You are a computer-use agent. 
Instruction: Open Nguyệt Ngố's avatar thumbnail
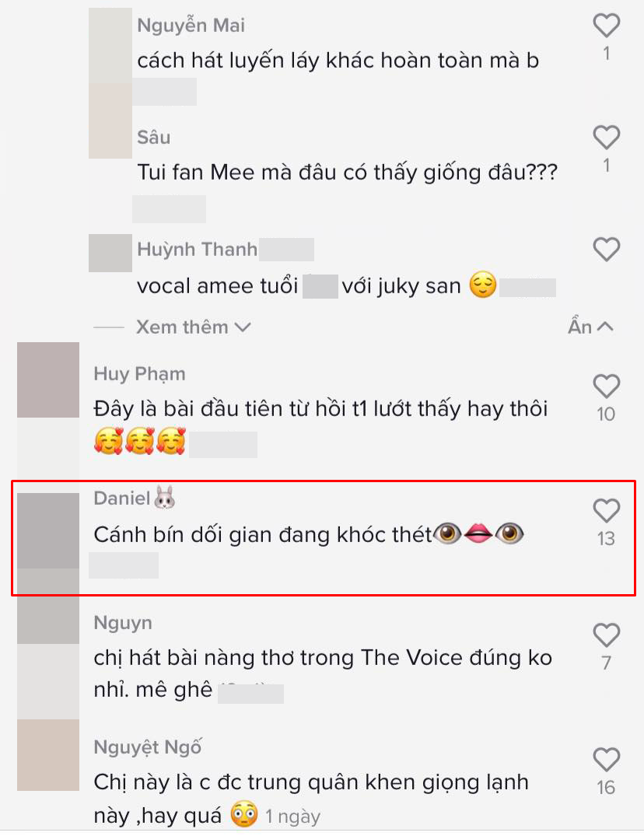(48, 755)
